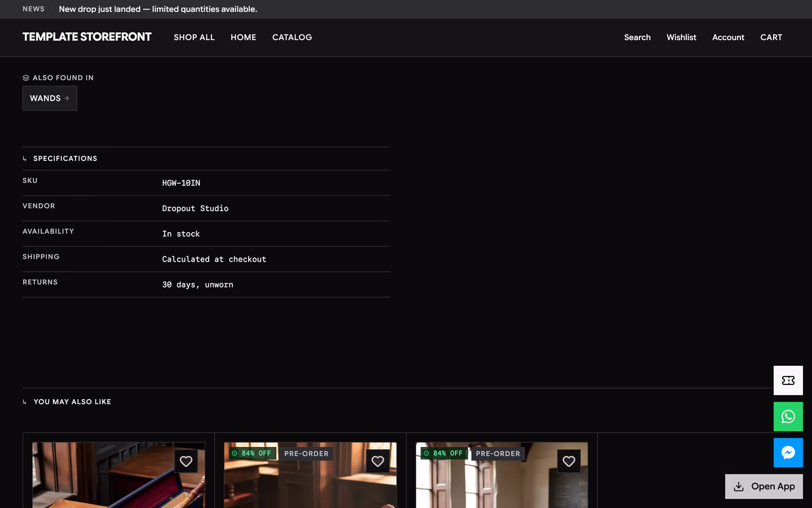Go to the Wishlist page
The width and height of the screenshot is (812, 508).
pos(681,37)
